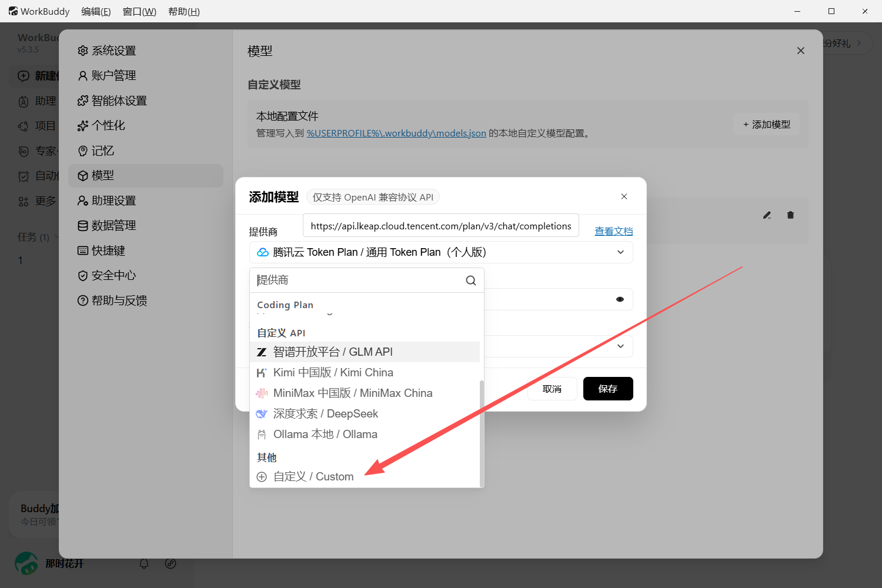Viewport: 882px width, 588px height.
Task: Select 自定义 / Custom provider option
Action: pyautogui.click(x=365, y=476)
